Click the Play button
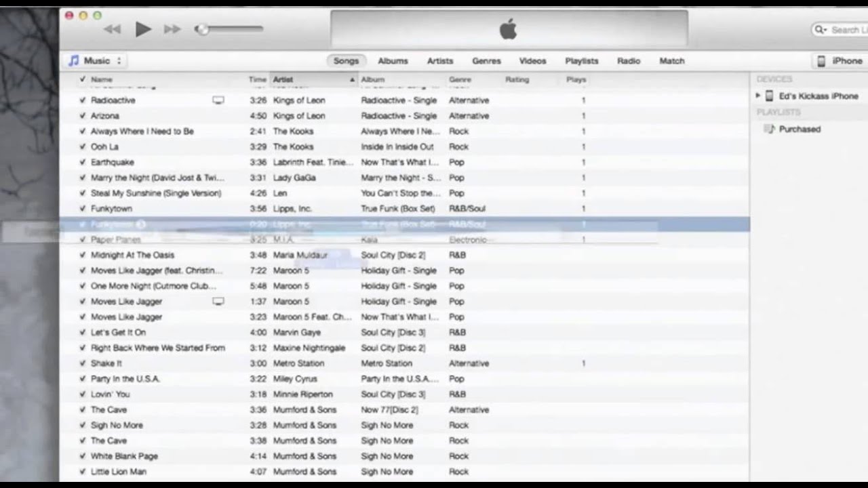The height and width of the screenshot is (488, 868). coord(143,29)
